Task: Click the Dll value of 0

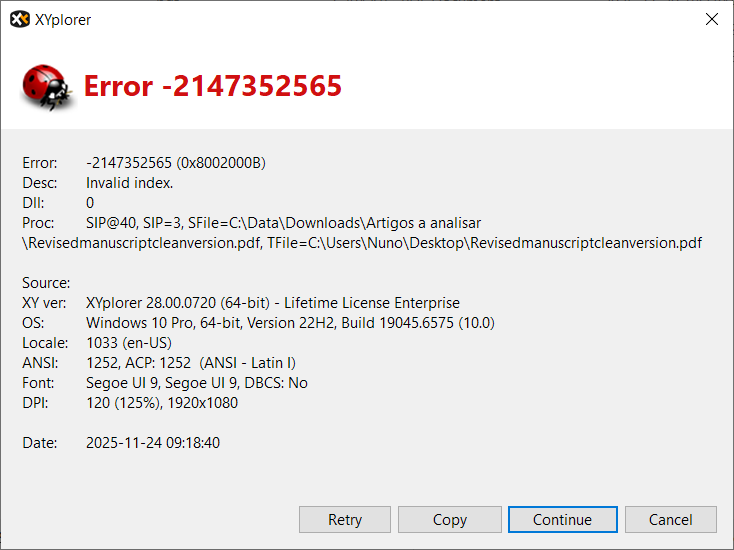Action: (x=90, y=203)
